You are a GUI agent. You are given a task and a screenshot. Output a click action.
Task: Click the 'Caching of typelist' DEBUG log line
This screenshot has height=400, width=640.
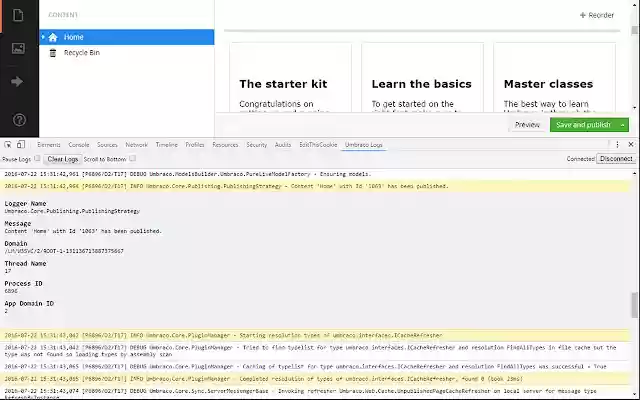click(316, 367)
